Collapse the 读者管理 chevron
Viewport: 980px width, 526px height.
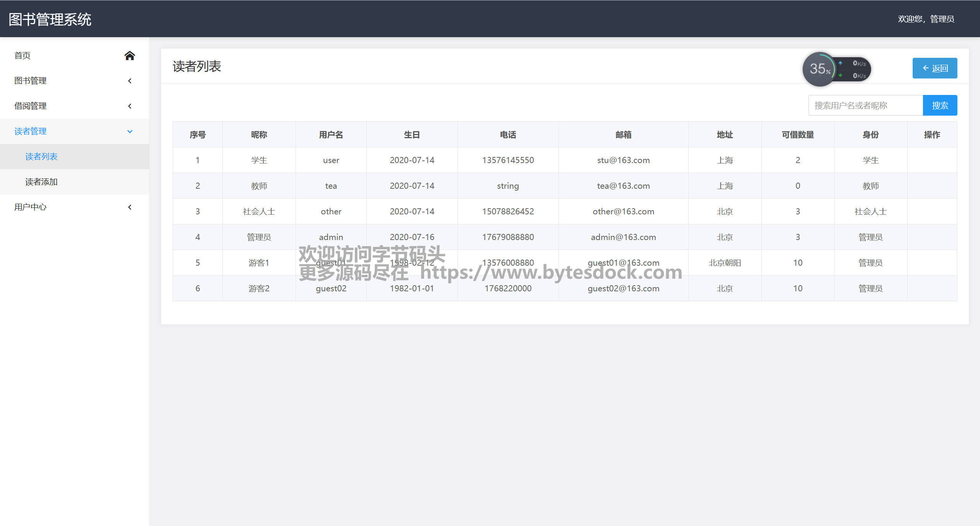[130, 131]
